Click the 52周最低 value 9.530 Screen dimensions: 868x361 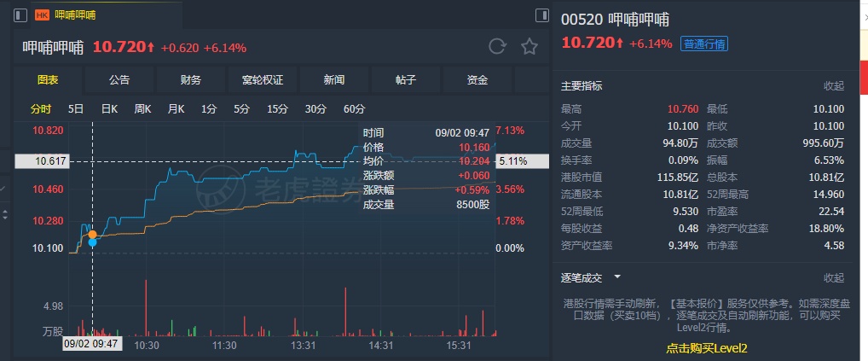(686, 212)
